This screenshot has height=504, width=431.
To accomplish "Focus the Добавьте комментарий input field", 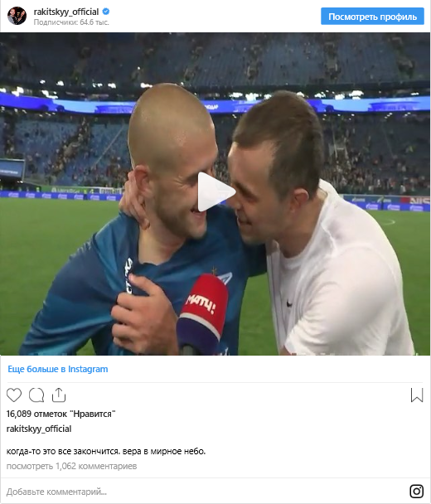I will pos(206,492).
